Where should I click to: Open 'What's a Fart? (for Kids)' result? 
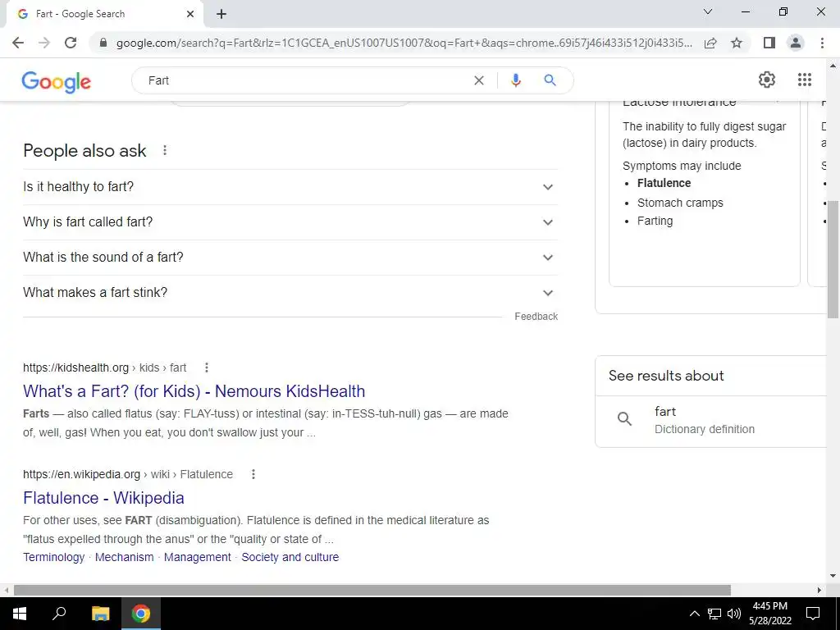pos(194,391)
